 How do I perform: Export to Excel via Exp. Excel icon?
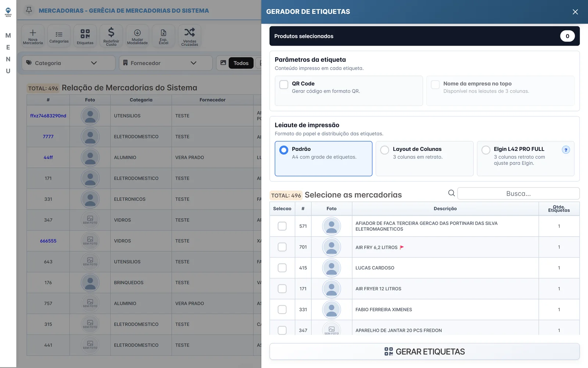[164, 33]
